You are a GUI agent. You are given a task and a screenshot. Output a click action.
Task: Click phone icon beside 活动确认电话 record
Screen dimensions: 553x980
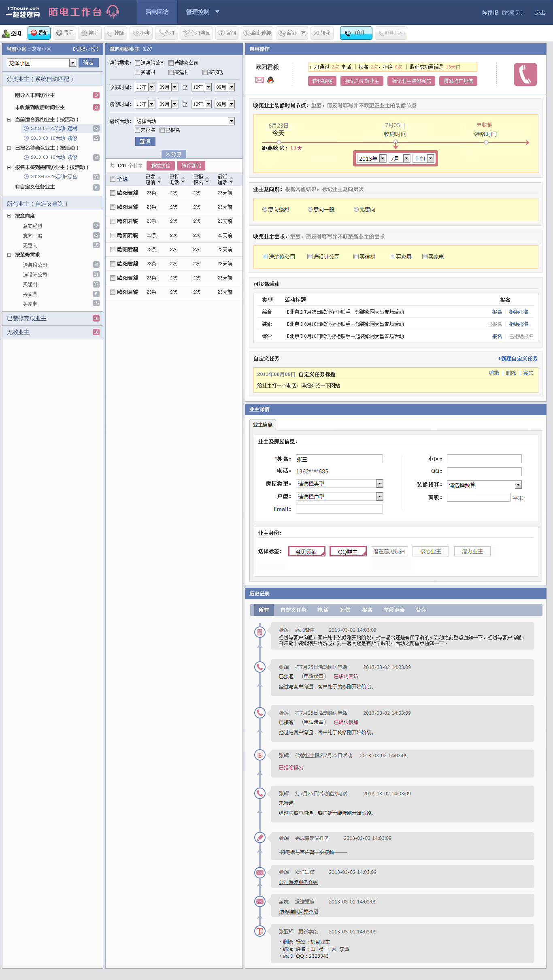click(x=259, y=712)
